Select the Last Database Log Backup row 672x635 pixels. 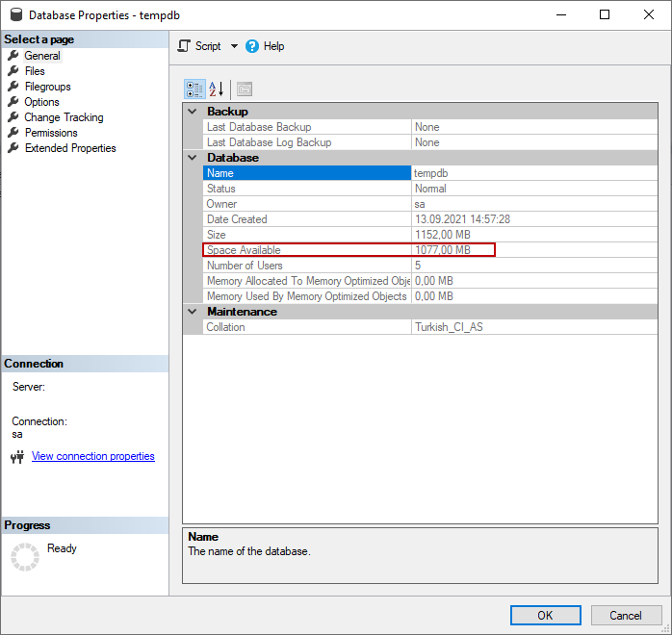click(430, 142)
